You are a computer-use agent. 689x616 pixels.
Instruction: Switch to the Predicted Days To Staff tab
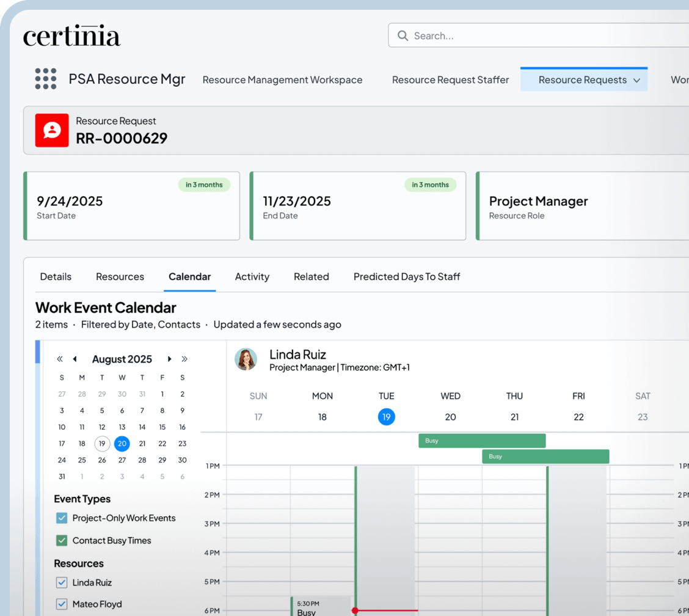[406, 277]
